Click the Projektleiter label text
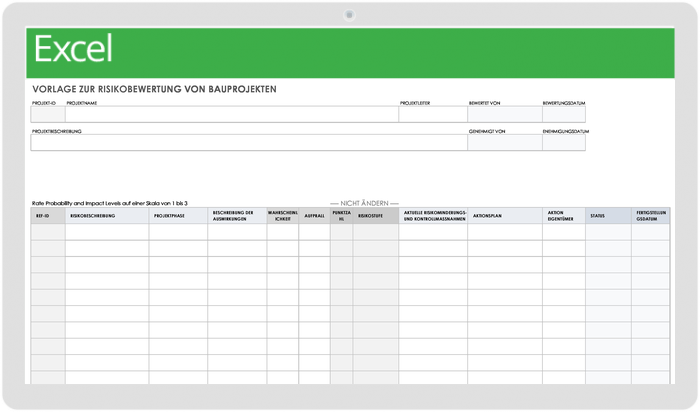This screenshot has height=412, width=700. point(415,103)
